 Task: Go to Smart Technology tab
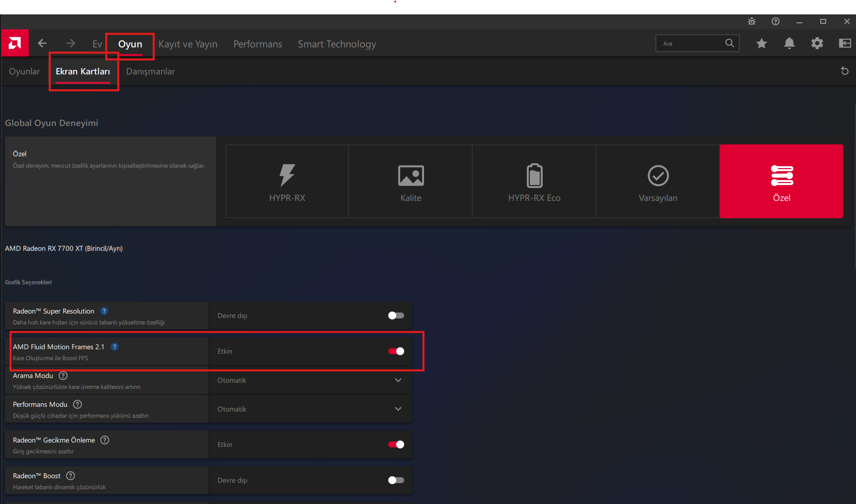tap(337, 44)
